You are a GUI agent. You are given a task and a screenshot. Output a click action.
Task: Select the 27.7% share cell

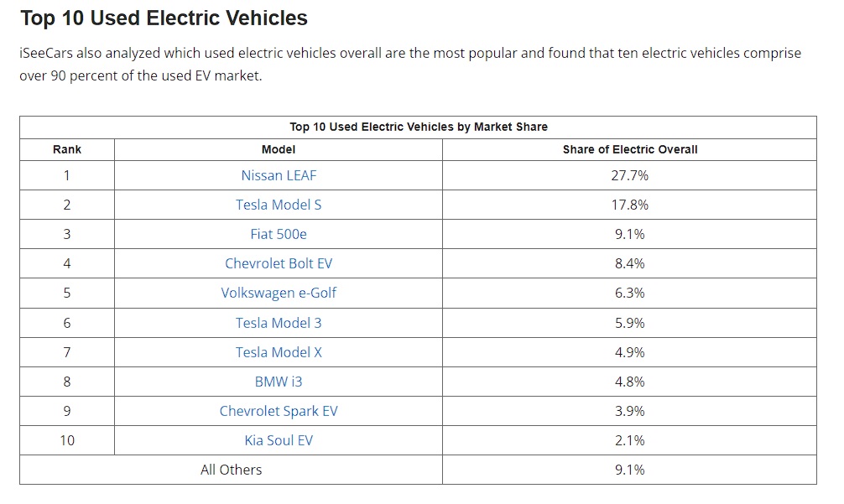click(x=630, y=175)
